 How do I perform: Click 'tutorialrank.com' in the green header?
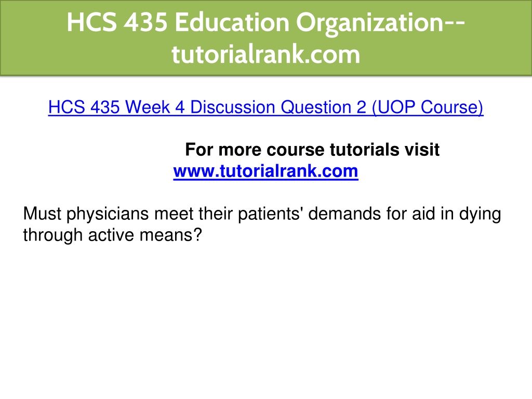265,54
